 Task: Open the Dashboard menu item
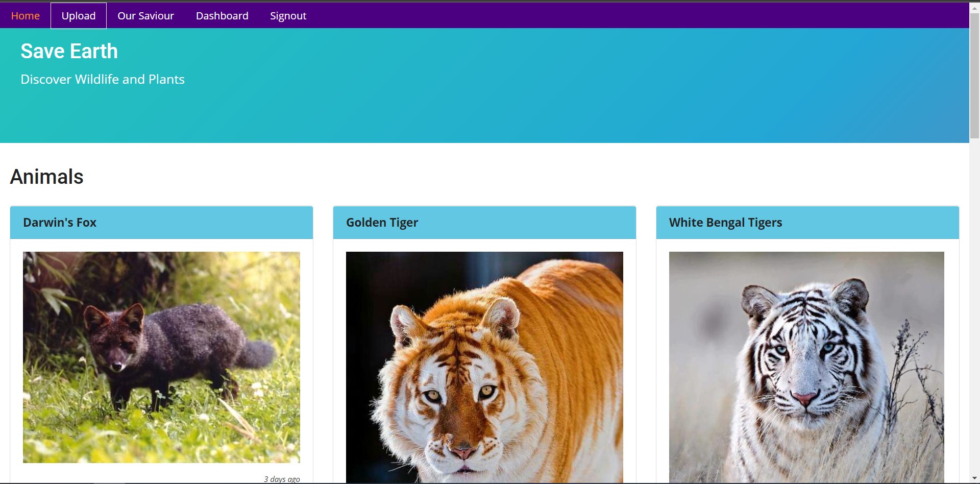pos(222,16)
